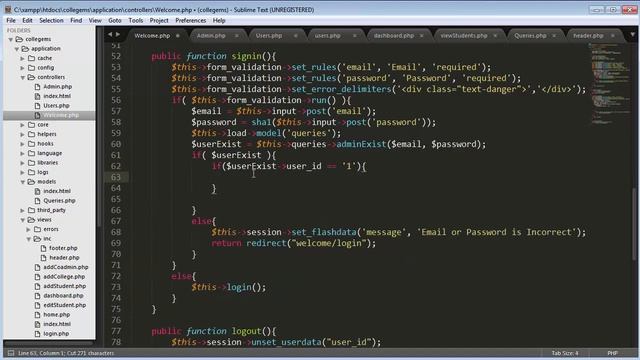This screenshot has width=640, height=360.
Task: Open Queries.php in models folder
Action: tap(59, 201)
